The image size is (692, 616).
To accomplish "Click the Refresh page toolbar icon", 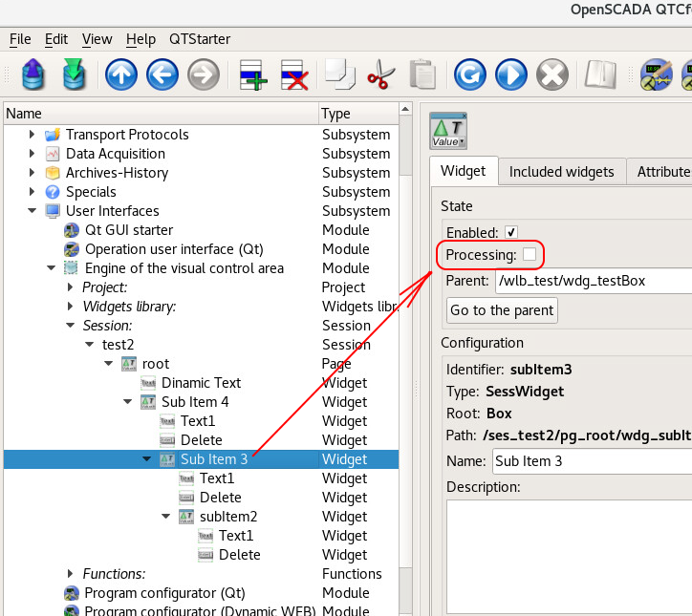I will pos(469,74).
